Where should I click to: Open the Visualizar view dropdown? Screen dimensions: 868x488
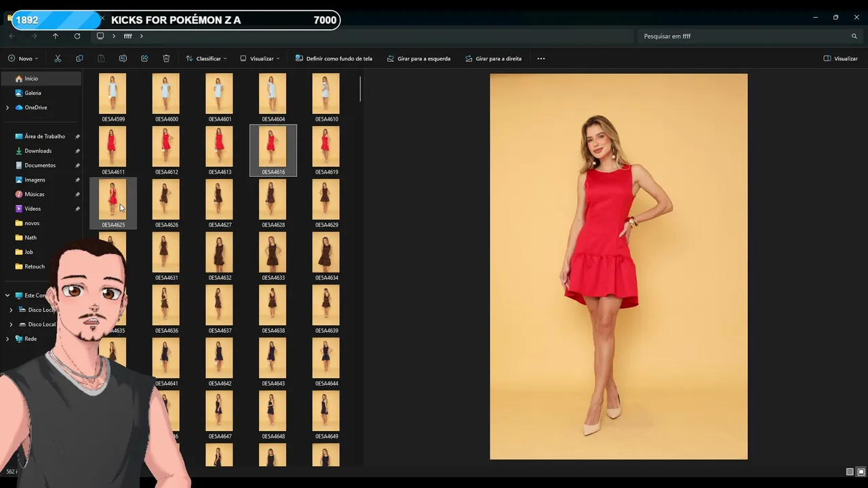pyautogui.click(x=260, y=58)
